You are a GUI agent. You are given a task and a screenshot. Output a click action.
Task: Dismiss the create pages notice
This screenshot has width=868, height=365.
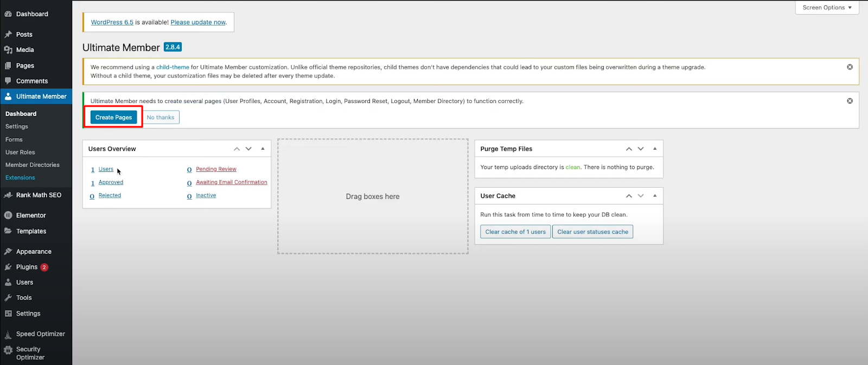pyautogui.click(x=850, y=101)
